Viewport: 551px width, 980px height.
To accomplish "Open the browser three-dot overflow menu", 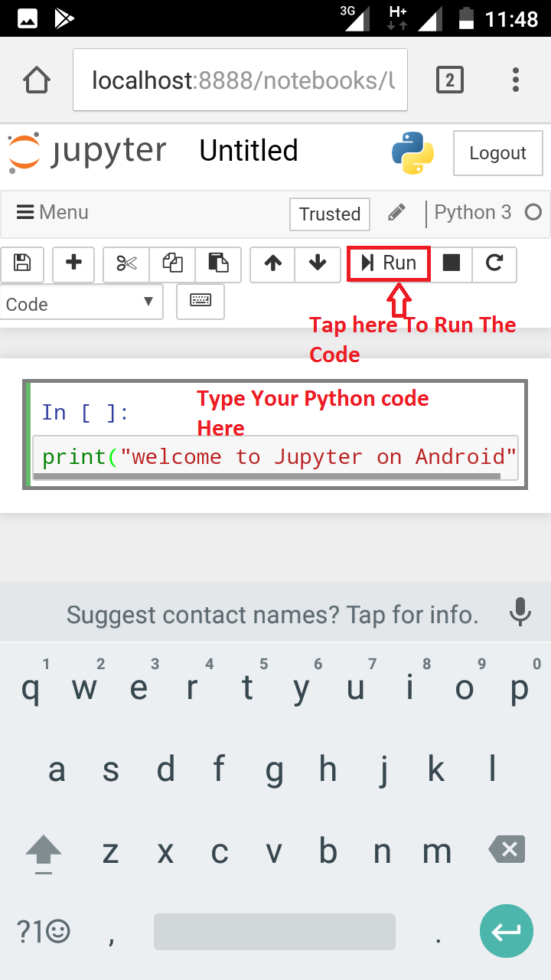I will point(516,80).
